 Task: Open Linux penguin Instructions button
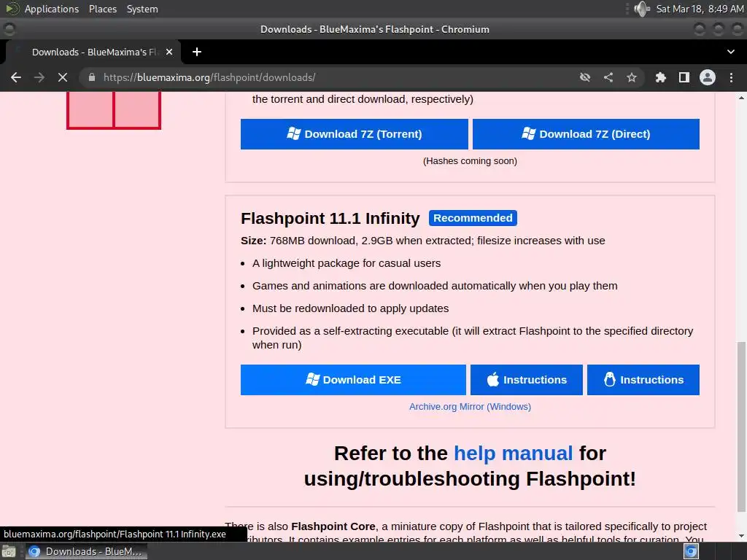coord(643,379)
